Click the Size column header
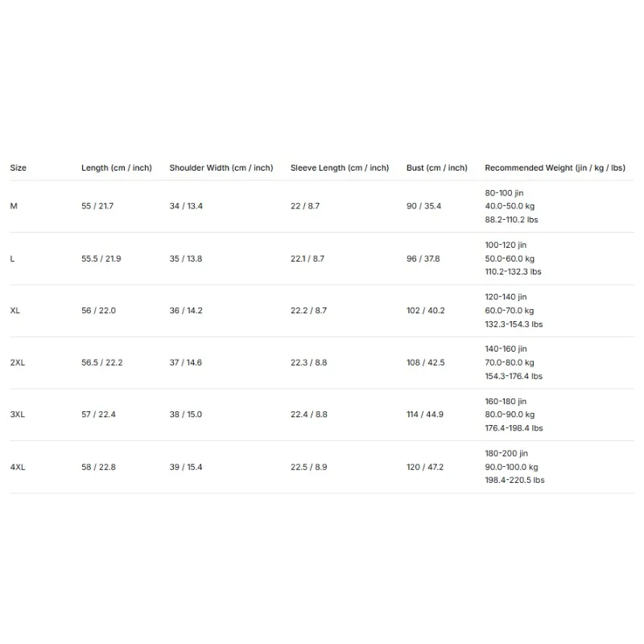This screenshot has width=644, height=644. 18,167
